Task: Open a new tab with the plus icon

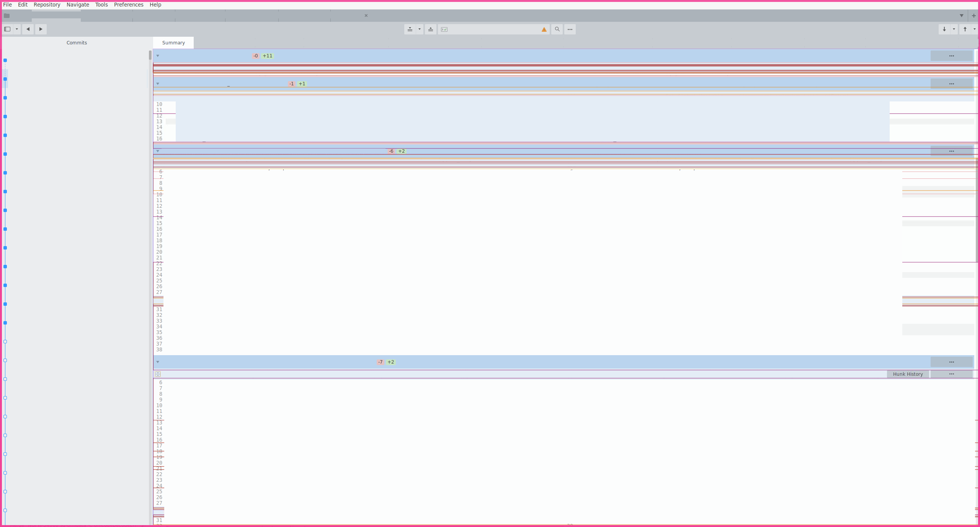Action: point(973,16)
